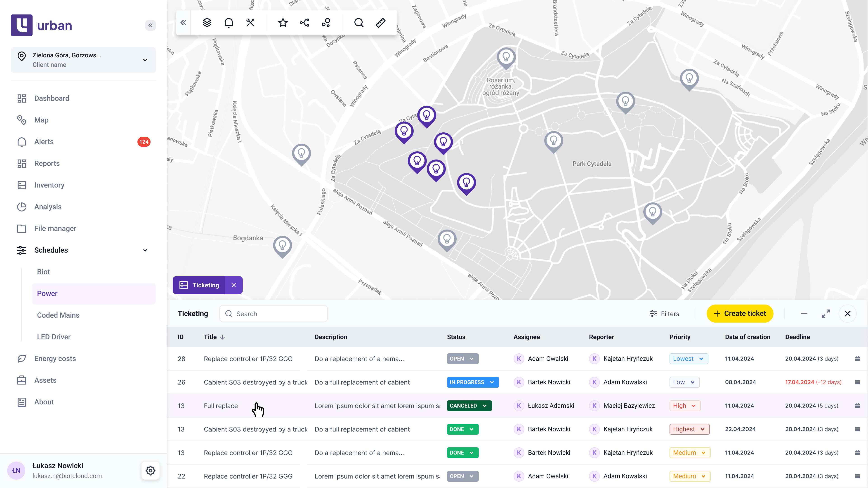The image size is (868, 488).
Task: Open the share tool on the map toolbar
Action: pyautogui.click(x=304, y=23)
